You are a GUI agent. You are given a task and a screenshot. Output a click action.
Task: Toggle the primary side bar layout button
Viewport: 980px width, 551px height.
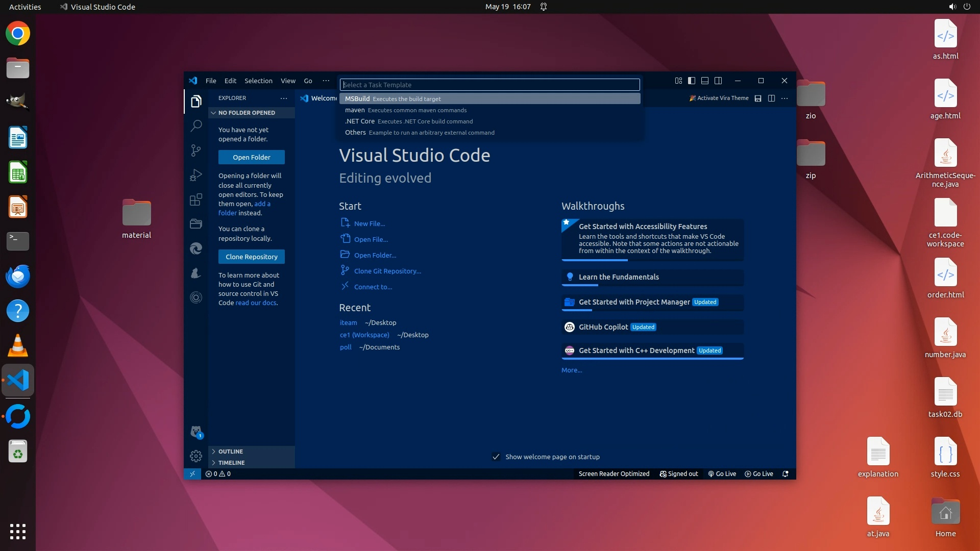[692, 81]
